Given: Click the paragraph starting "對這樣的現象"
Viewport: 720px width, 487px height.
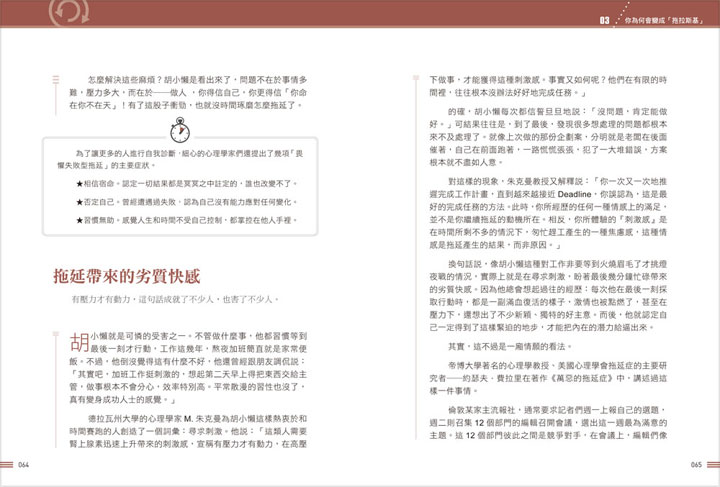Looking at the screenshot, I should 548,213.
